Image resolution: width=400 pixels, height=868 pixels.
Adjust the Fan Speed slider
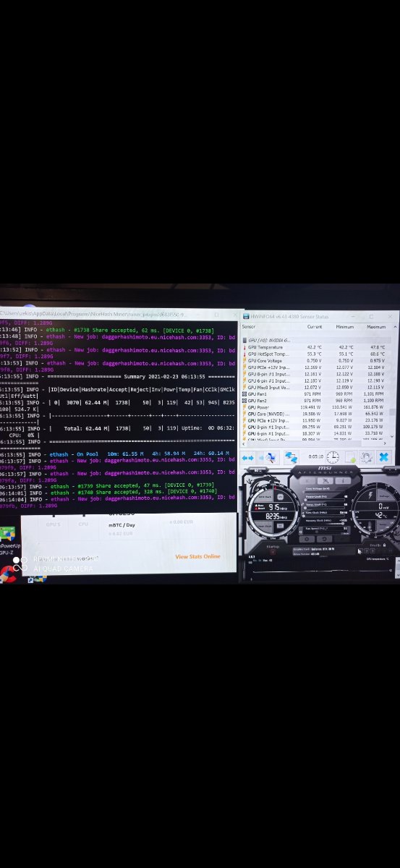(325, 532)
